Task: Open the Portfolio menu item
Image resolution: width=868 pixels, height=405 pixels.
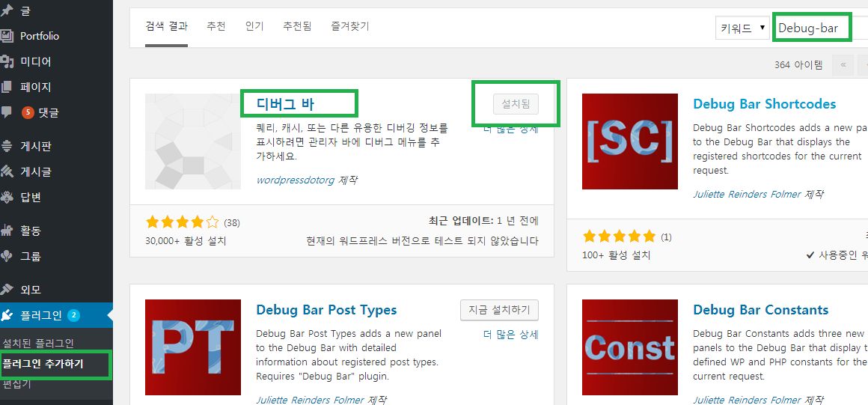Action: click(x=40, y=36)
